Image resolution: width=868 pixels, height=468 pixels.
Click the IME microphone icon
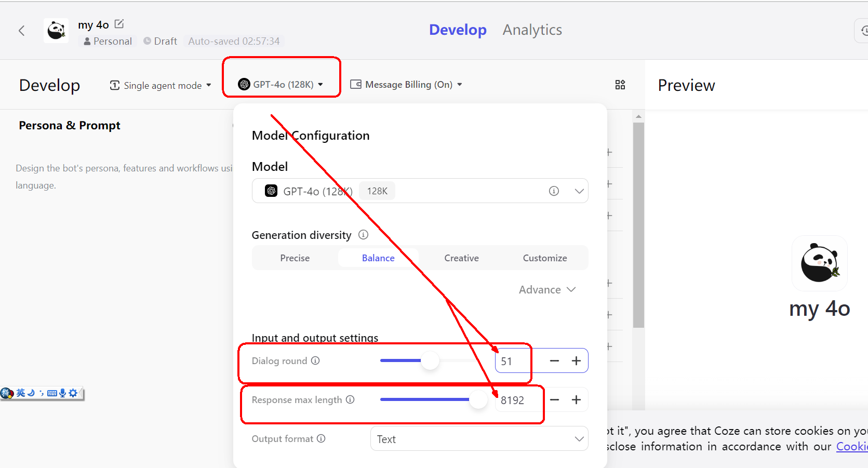(63, 393)
